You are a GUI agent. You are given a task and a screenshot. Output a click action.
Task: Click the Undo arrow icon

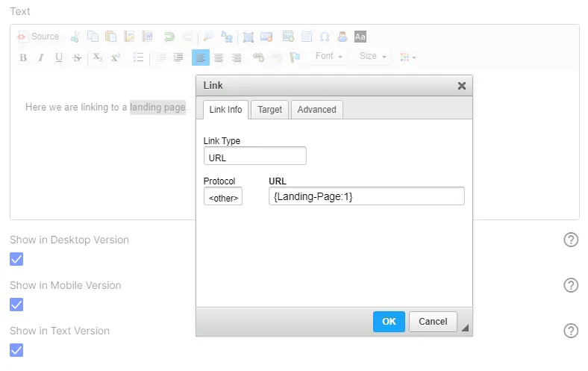click(x=169, y=37)
